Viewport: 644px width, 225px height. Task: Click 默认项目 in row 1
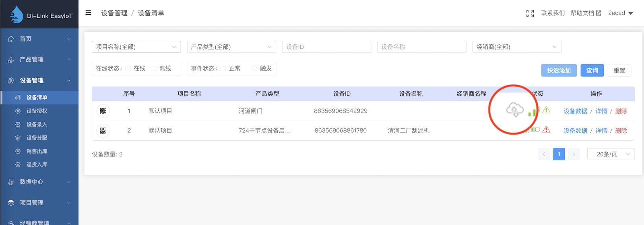[x=160, y=111]
